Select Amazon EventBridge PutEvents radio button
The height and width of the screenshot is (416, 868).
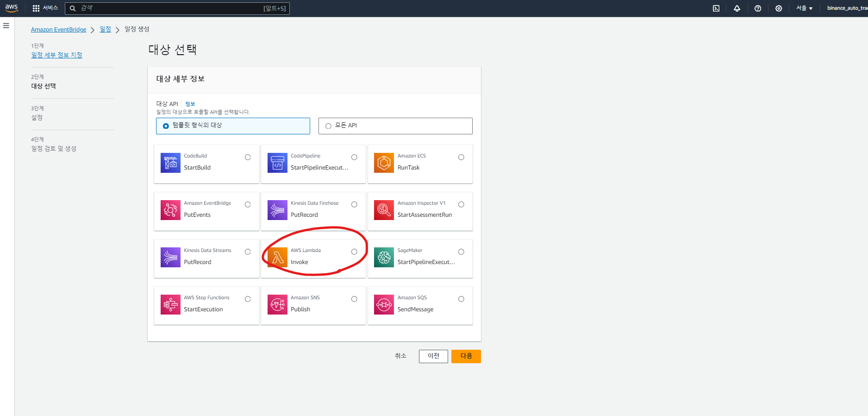click(x=248, y=205)
